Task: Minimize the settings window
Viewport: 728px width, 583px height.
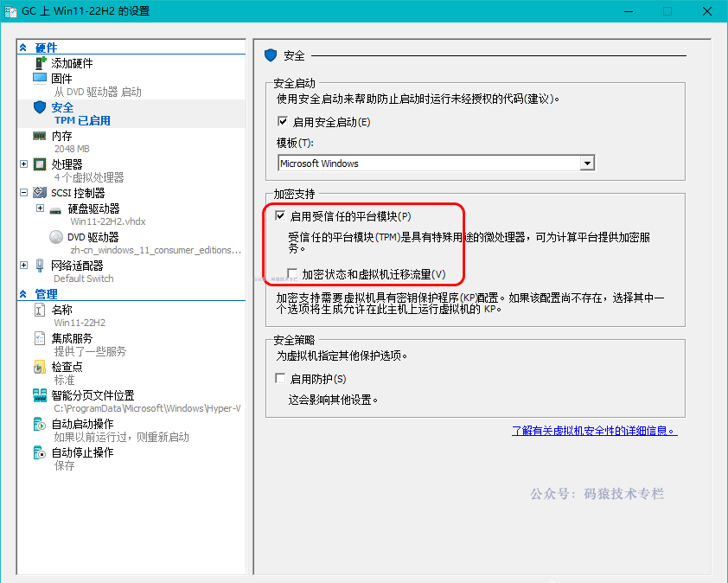Action: coord(629,11)
